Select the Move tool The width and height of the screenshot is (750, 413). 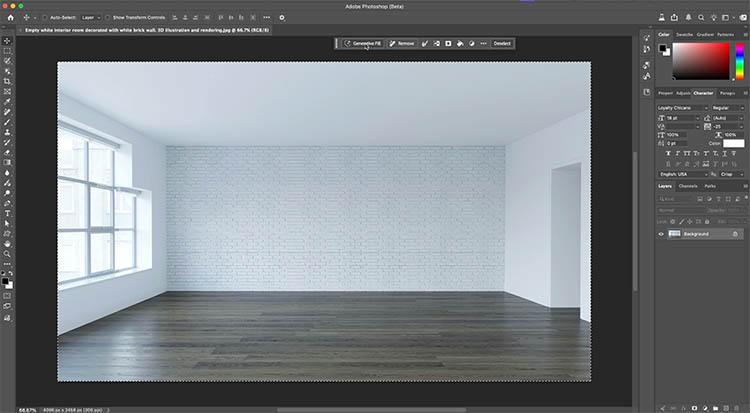pos(7,40)
